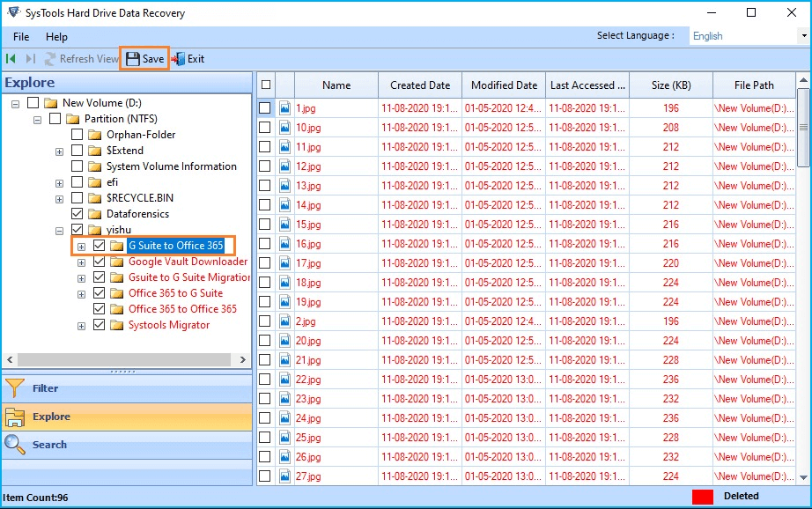Viewport: 812px width, 509px height.
Task: Click the Search magnifier icon
Action: (14, 445)
